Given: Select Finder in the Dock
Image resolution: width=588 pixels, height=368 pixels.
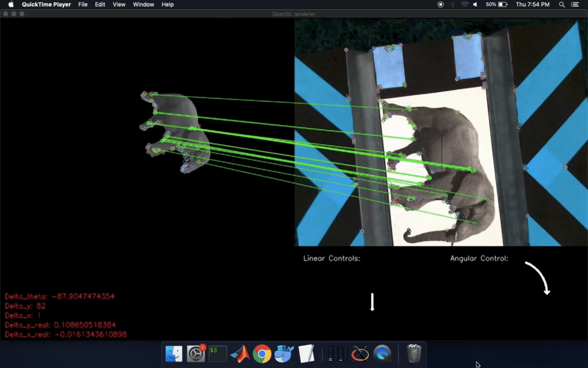Looking at the screenshot, I should [x=173, y=353].
